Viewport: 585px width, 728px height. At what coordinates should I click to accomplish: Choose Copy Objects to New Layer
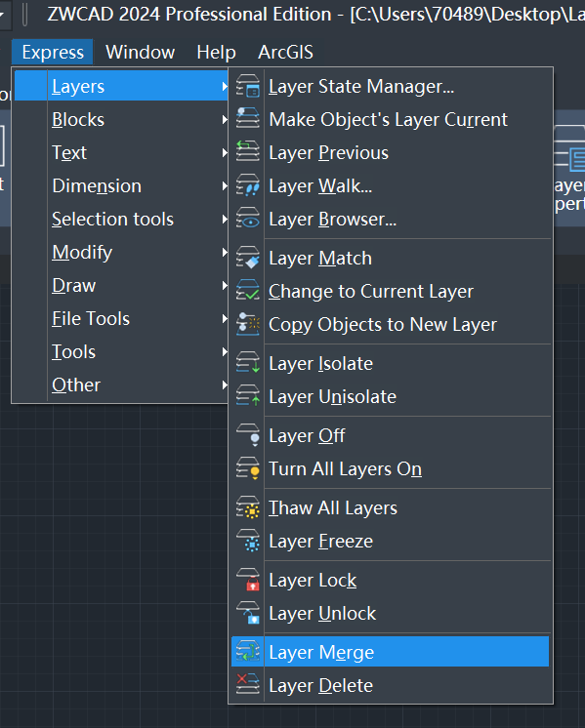coord(391,325)
